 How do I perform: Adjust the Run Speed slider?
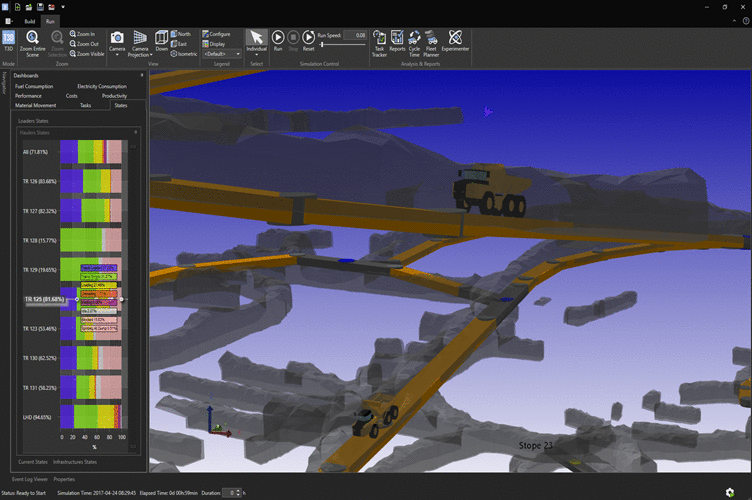[x=322, y=45]
